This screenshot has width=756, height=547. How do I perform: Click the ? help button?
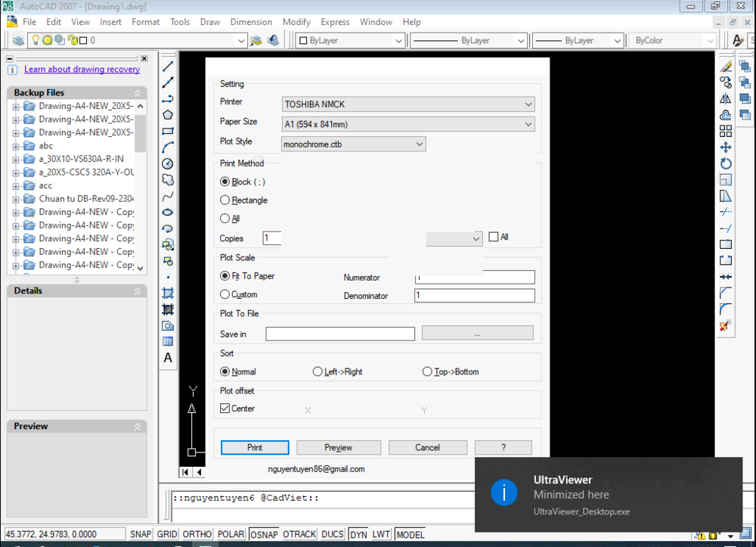[503, 448]
